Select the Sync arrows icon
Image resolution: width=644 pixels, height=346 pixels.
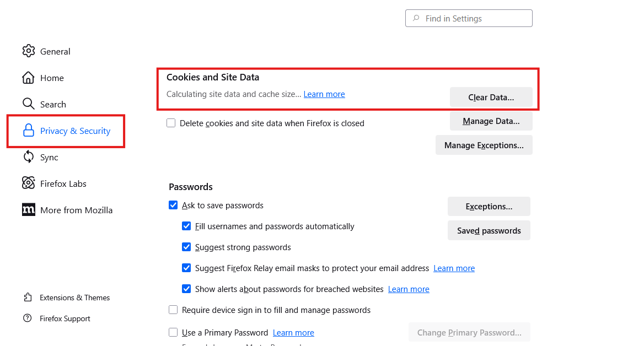pyautogui.click(x=29, y=156)
